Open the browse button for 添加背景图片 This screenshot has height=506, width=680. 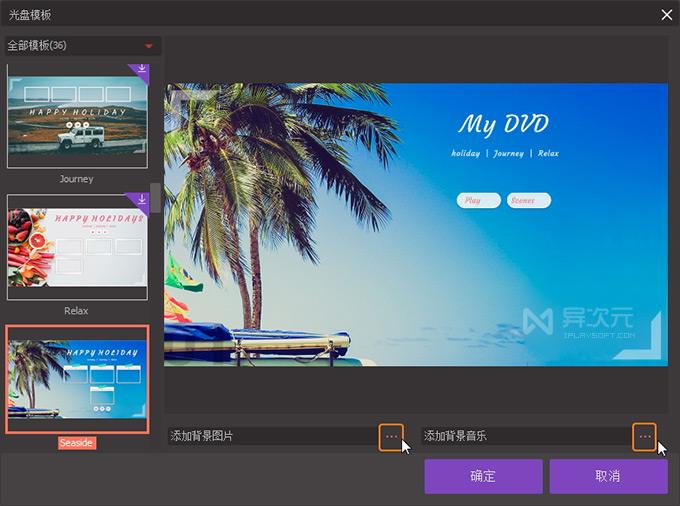point(391,437)
